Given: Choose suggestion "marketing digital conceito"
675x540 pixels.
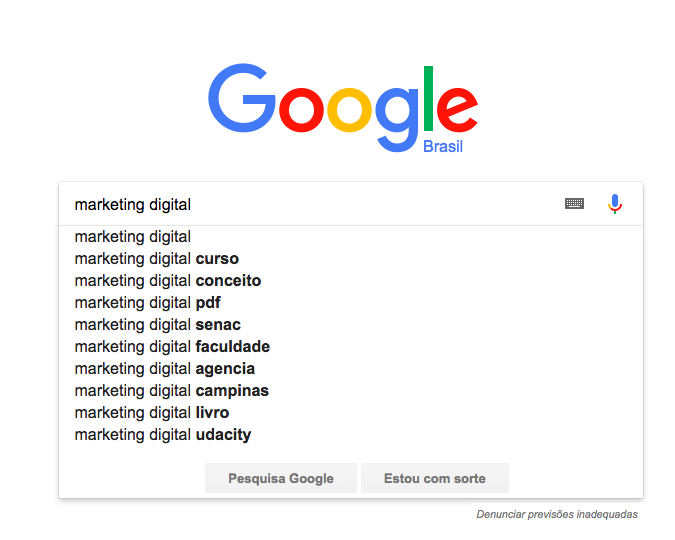Looking at the screenshot, I should 168,281.
